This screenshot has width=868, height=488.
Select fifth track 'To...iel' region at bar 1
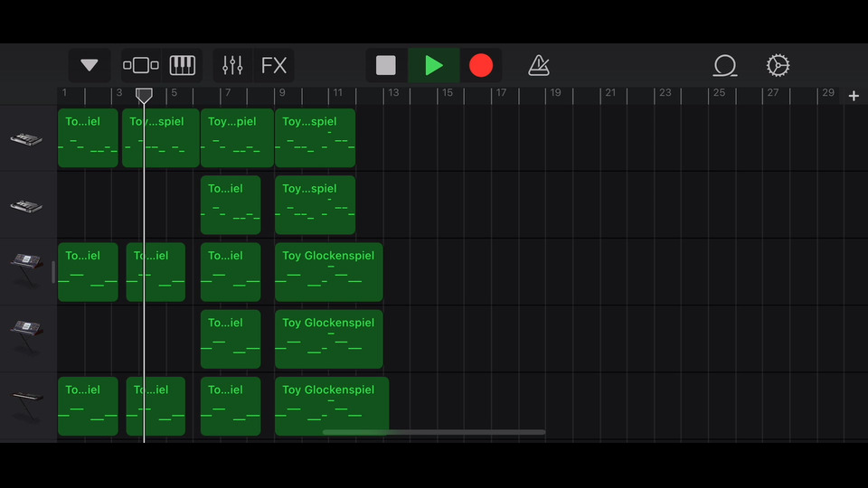tap(88, 406)
